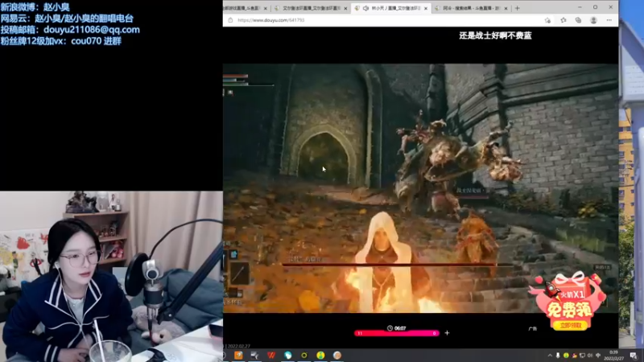The width and height of the screenshot is (644, 362).
Task: Open the browser profile avatar
Action: click(593, 20)
